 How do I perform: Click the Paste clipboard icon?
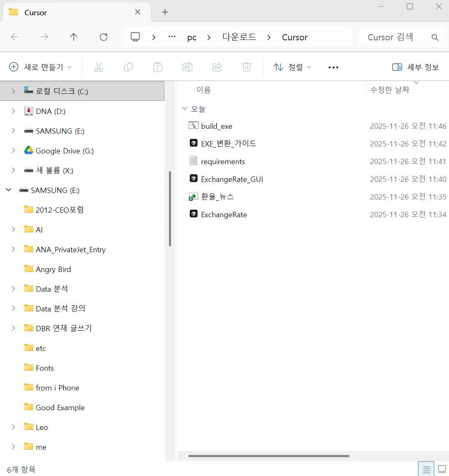click(x=158, y=67)
